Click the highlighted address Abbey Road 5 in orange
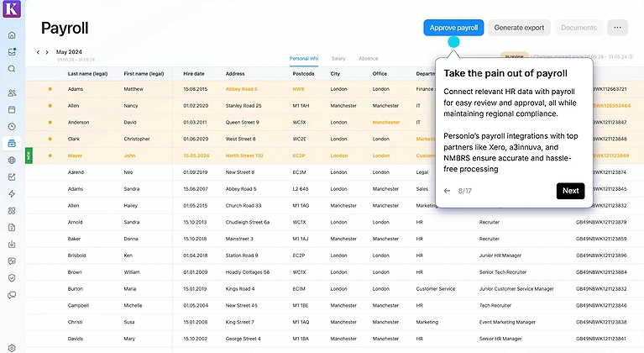This screenshot has width=644, height=353. point(242,89)
